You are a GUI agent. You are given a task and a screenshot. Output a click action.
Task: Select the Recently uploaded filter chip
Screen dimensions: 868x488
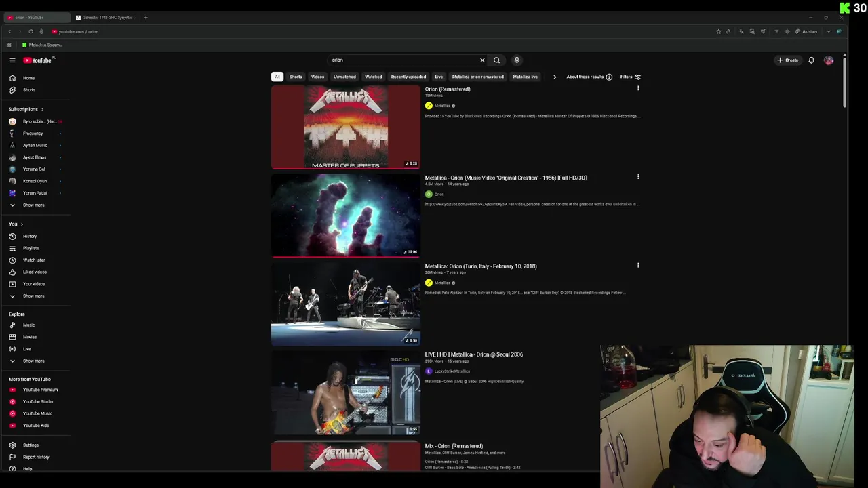[x=408, y=77]
